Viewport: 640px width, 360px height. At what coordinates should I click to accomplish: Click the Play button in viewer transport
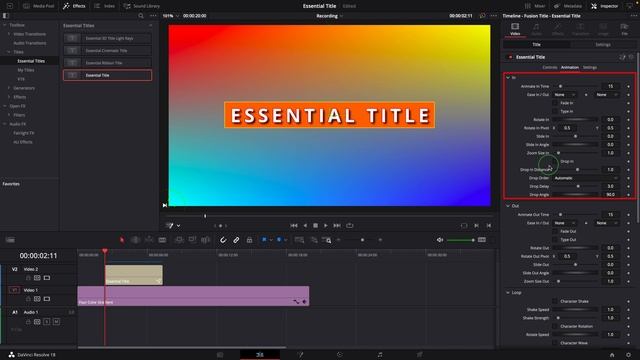coord(326,225)
